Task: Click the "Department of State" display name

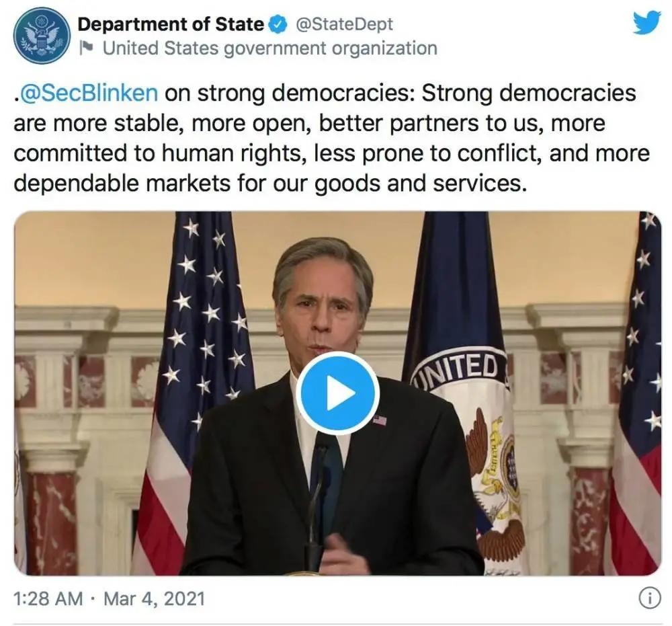Action: pyautogui.click(x=171, y=24)
